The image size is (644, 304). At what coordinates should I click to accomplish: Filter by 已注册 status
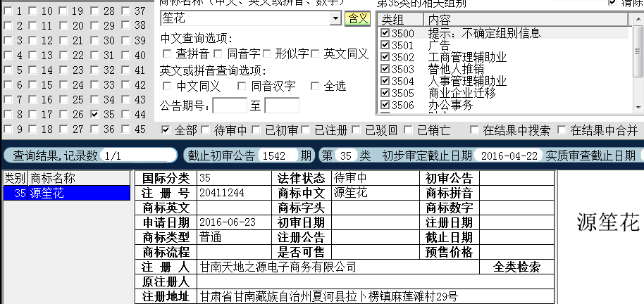click(305, 130)
